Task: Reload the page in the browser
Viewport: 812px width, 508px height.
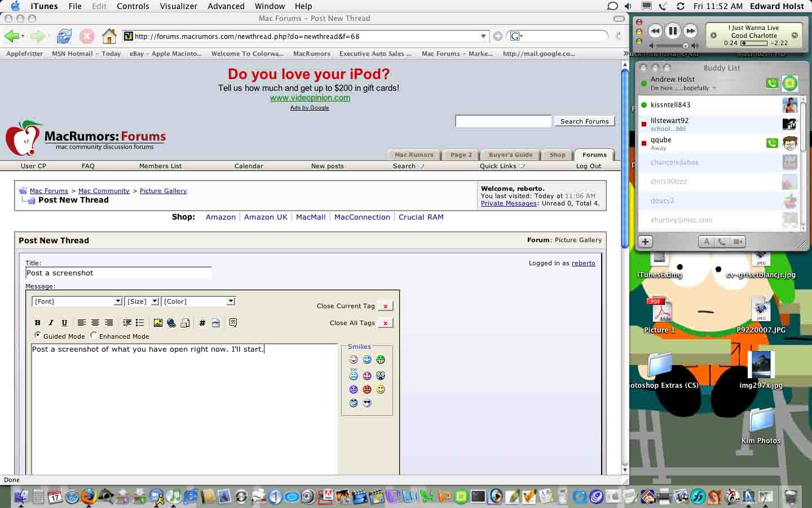Action: (x=64, y=37)
